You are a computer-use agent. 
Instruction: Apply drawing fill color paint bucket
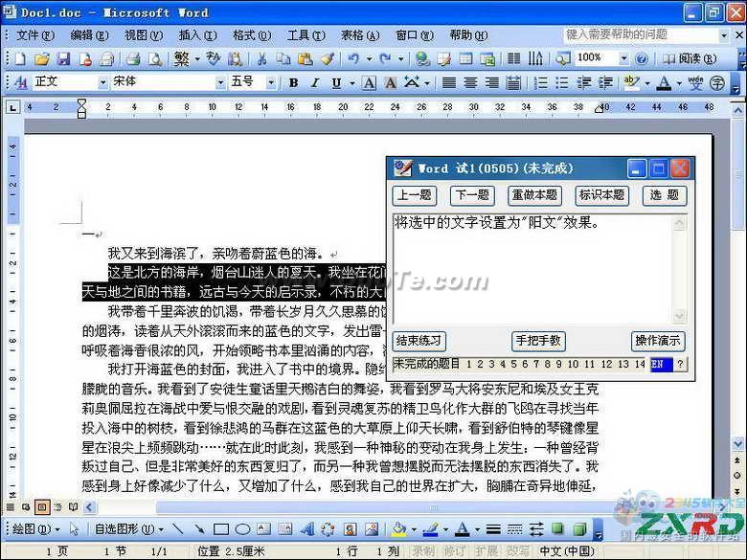[399, 528]
